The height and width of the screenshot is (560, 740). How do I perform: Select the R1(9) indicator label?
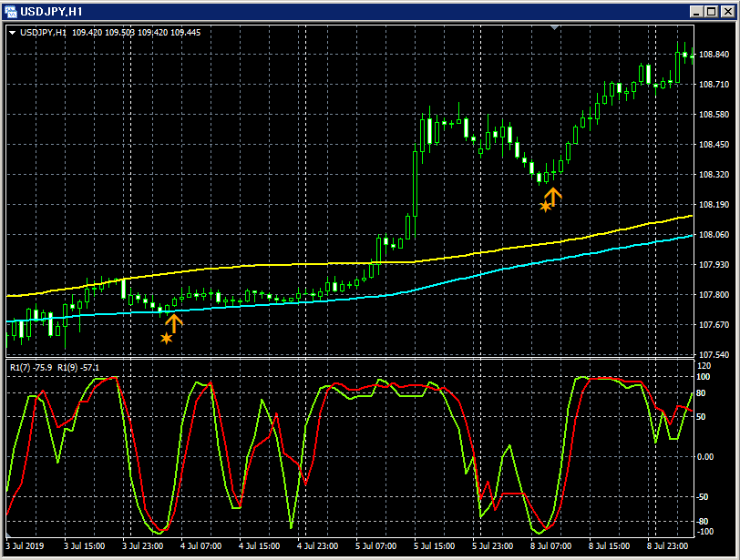(x=67, y=367)
